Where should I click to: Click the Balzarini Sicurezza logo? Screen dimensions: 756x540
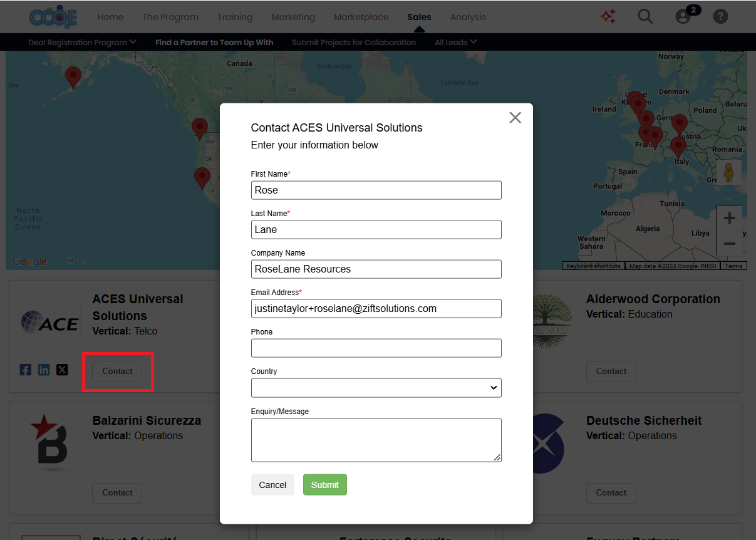point(49,442)
